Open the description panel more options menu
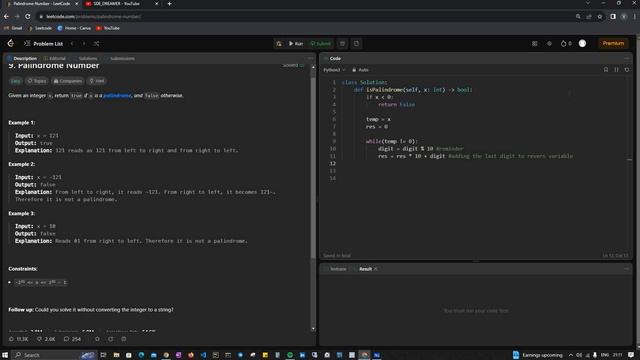640x360 pixels. (310, 58)
